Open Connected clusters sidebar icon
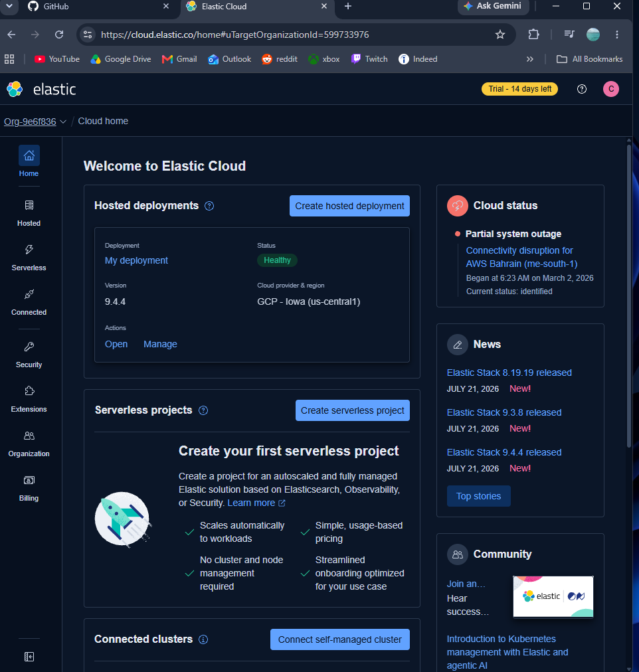Image resolution: width=639 pixels, height=672 pixels. tap(29, 302)
